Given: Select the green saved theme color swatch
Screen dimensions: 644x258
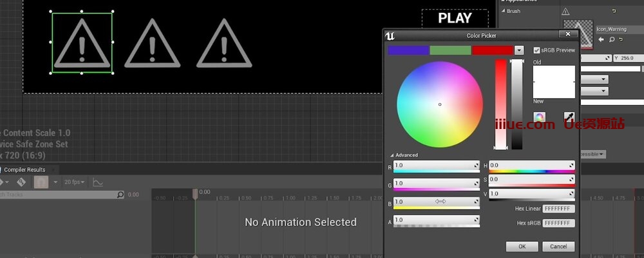Looking at the screenshot, I should coord(450,50).
